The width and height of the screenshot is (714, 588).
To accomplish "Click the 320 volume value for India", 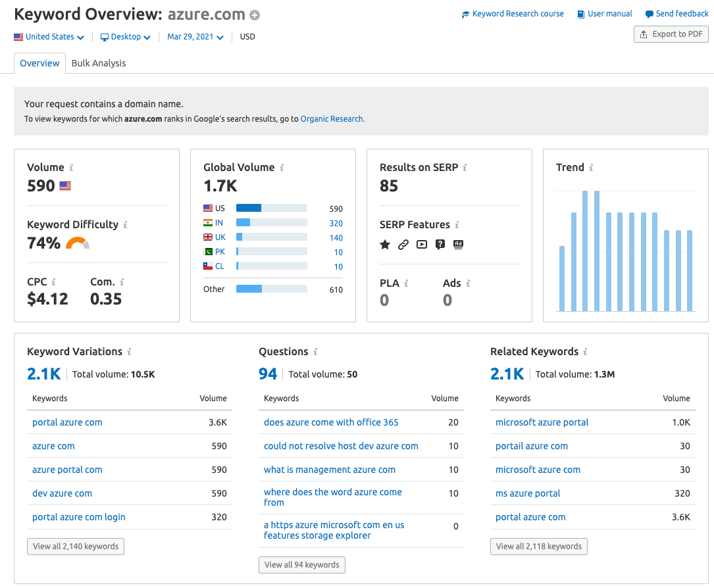I will [336, 224].
